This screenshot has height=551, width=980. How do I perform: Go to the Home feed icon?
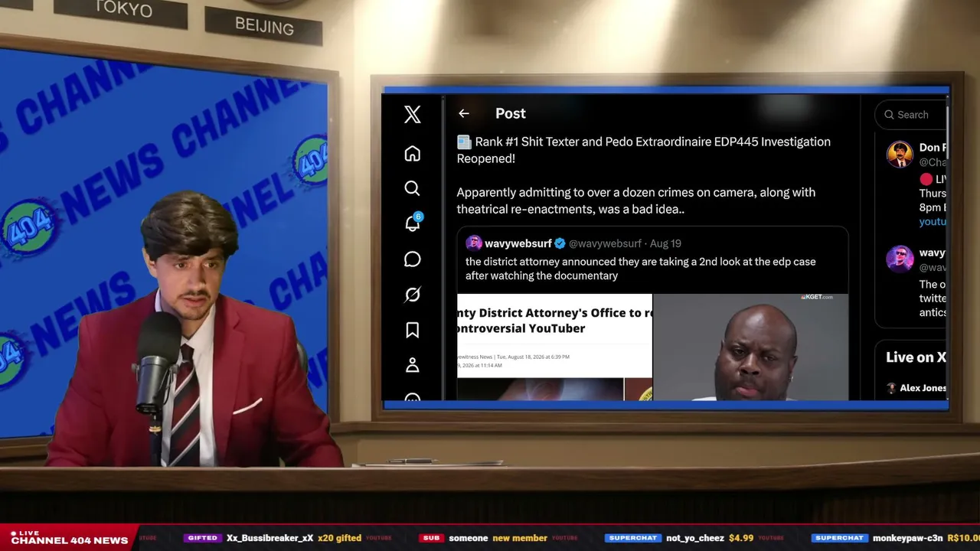click(413, 154)
